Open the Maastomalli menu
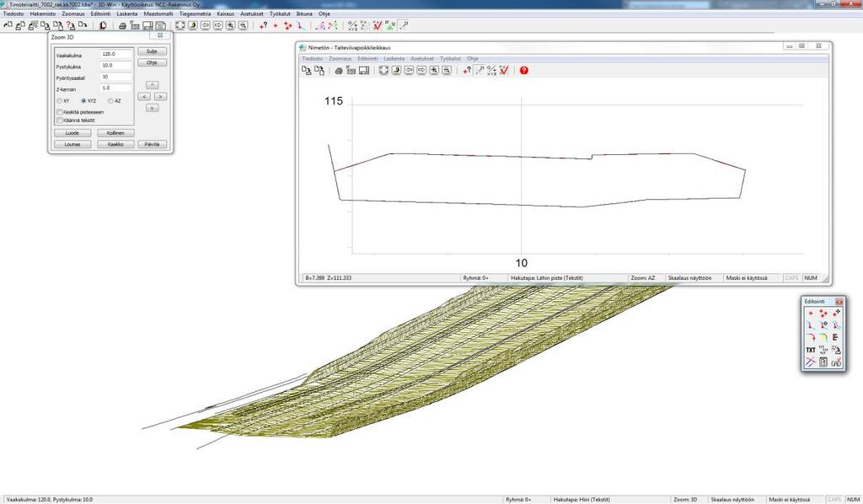Viewport: 863px width, 504px height. (x=158, y=13)
